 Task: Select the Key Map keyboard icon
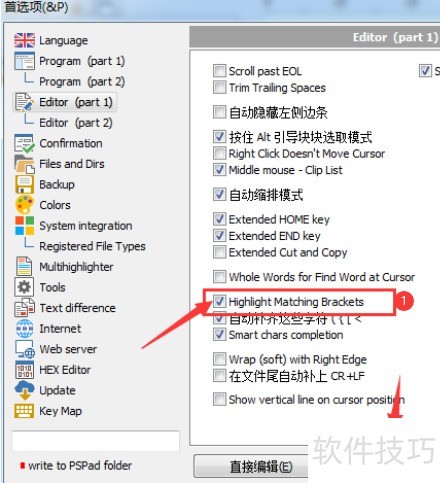pos(24,411)
